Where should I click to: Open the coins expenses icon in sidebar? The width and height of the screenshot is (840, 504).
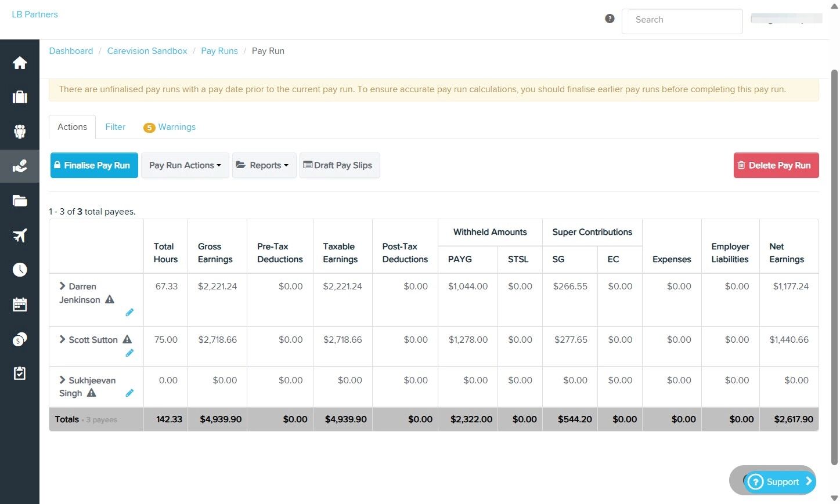(20, 339)
